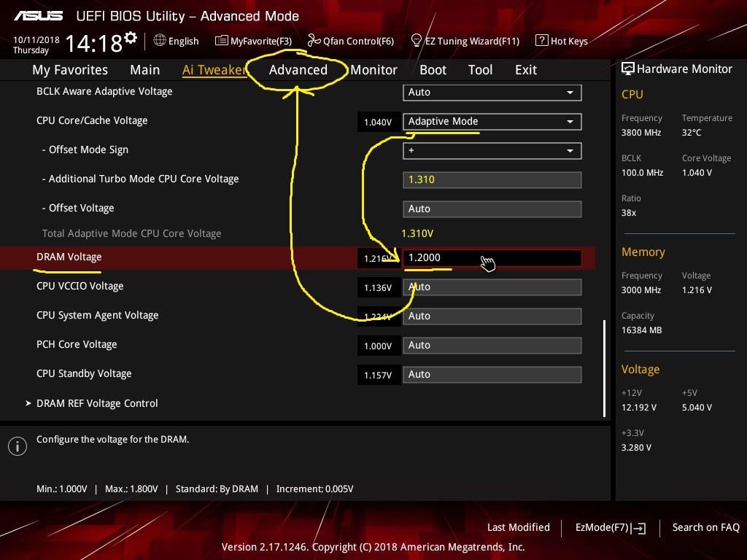Select the Ai Tweaker tab
The image size is (747, 560).
pyautogui.click(x=214, y=70)
